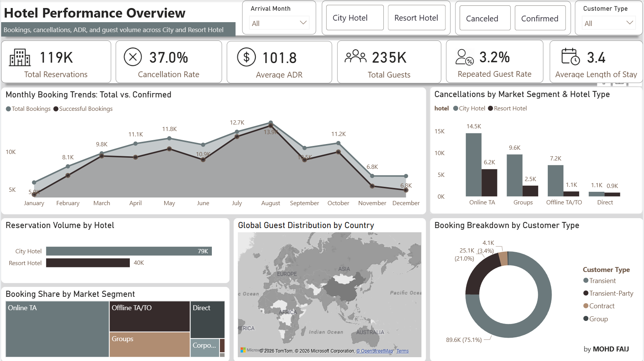Screen dimensions: 644x361
Task: Click Online TA Resort Hotel 6.2K bar
Action: click(x=489, y=183)
